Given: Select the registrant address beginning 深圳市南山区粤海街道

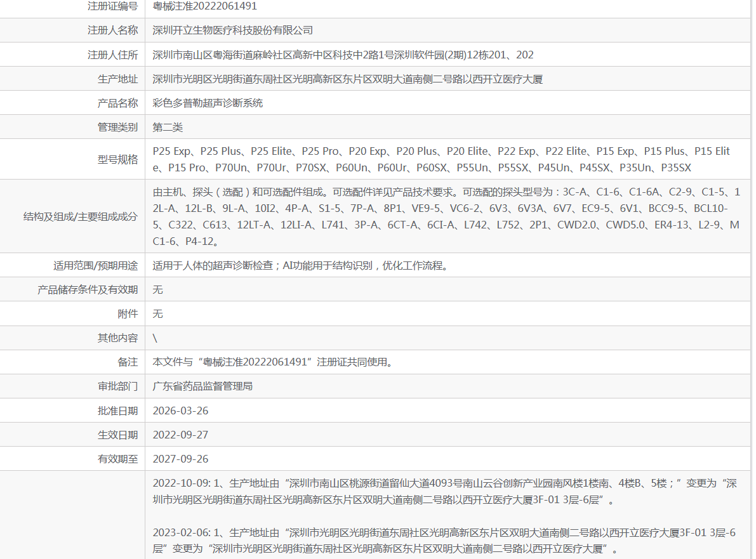Looking at the screenshot, I should pyautogui.click(x=343, y=55).
